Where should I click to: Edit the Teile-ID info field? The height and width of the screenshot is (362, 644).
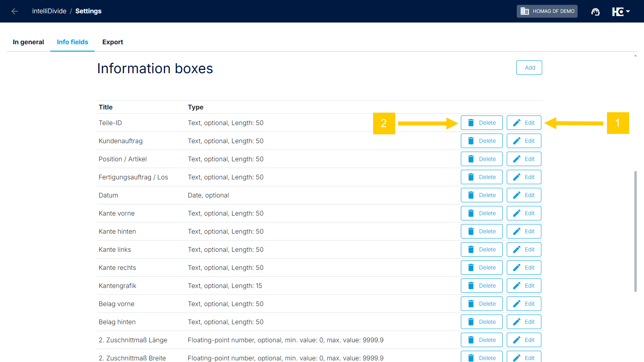(524, 123)
